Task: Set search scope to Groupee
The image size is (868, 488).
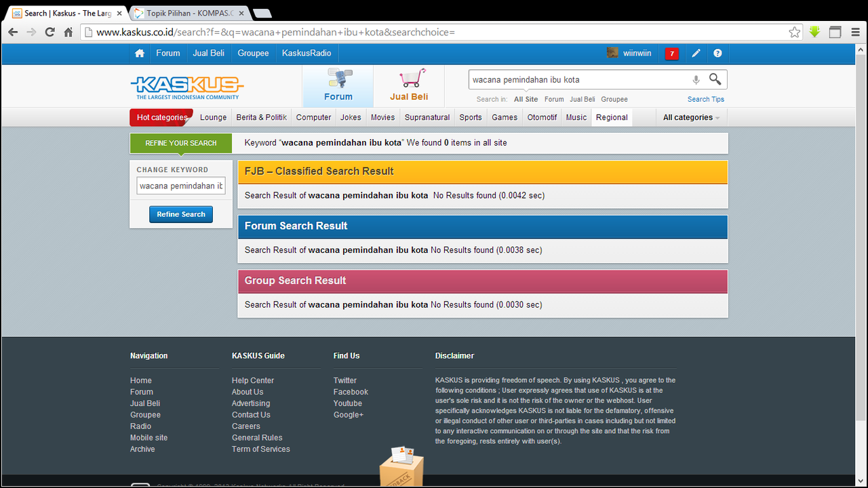Action: 614,99
